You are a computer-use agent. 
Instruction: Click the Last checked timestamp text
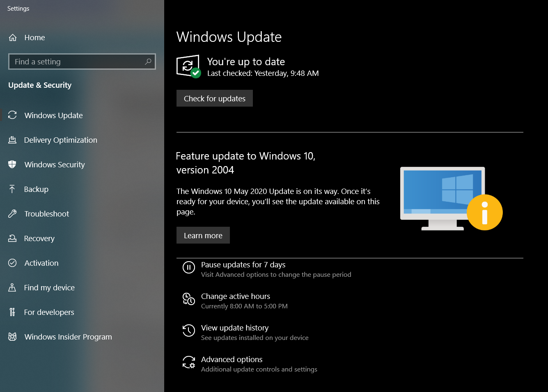pyautogui.click(x=263, y=73)
